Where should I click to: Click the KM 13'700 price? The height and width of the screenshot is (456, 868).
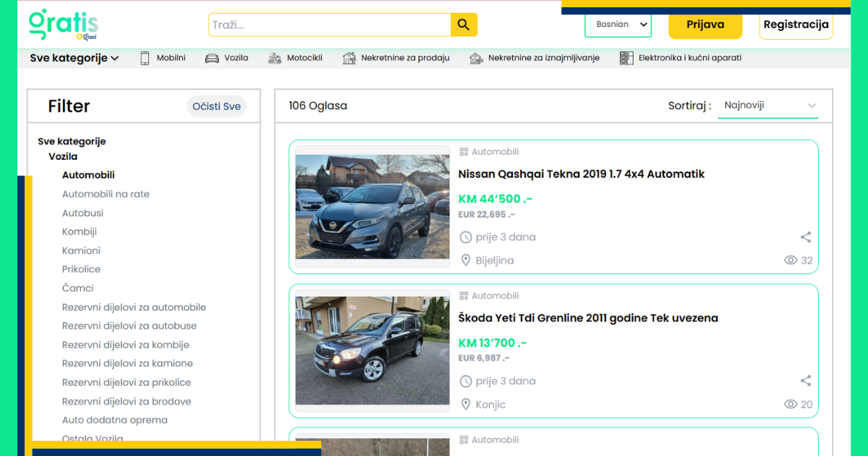(x=493, y=343)
